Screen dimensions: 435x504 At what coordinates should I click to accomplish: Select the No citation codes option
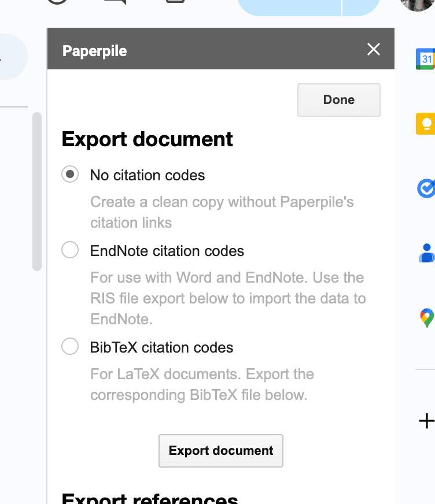click(70, 175)
